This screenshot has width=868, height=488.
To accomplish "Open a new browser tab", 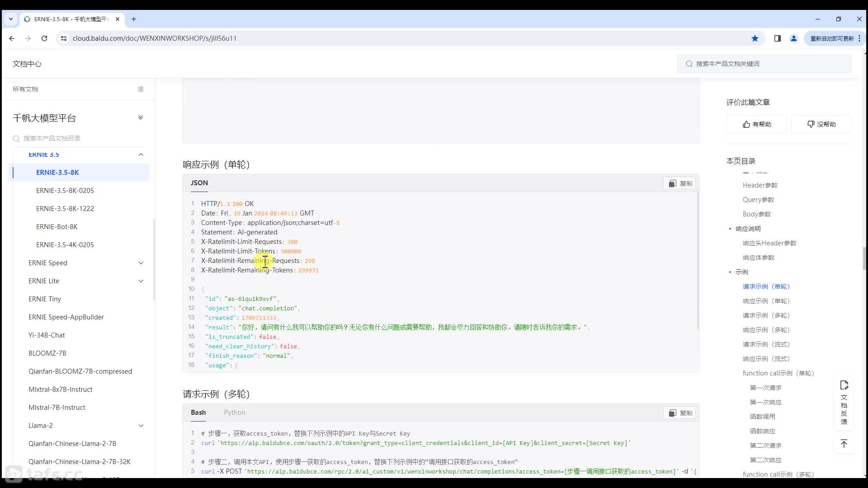I will pos(133,19).
